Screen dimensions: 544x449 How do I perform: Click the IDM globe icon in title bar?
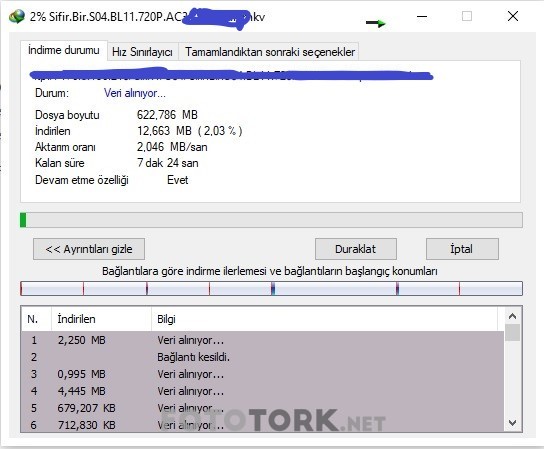coord(17,16)
